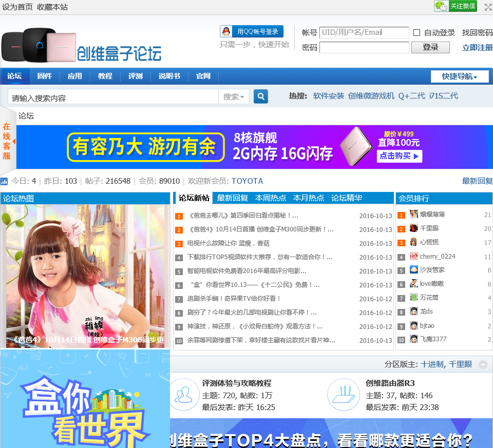Focus the 帐号 username input field

tap(364, 32)
